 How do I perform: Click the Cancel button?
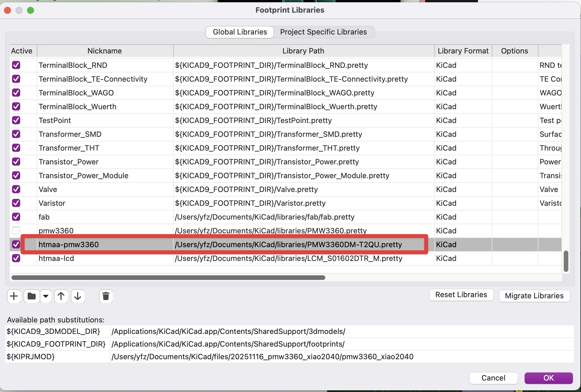[493, 378]
